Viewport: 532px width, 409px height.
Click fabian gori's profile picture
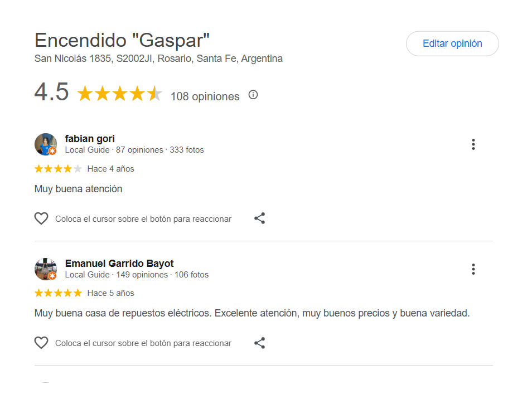pyautogui.click(x=45, y=144)
